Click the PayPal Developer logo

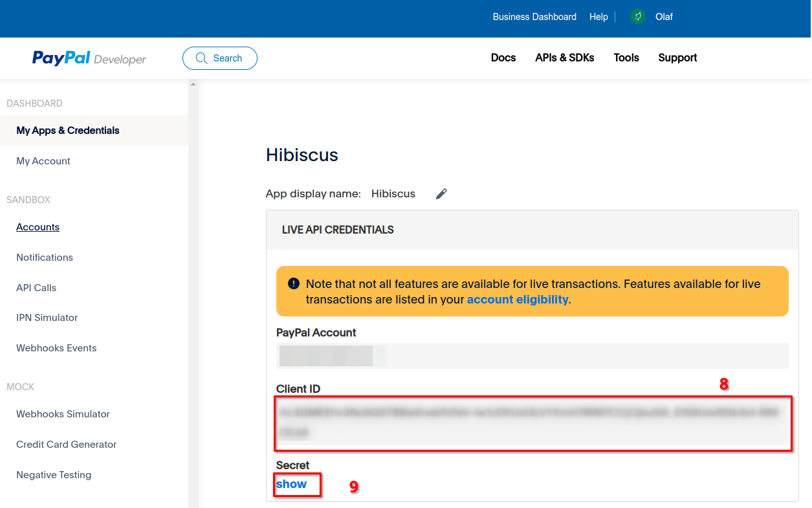[89, 58]
